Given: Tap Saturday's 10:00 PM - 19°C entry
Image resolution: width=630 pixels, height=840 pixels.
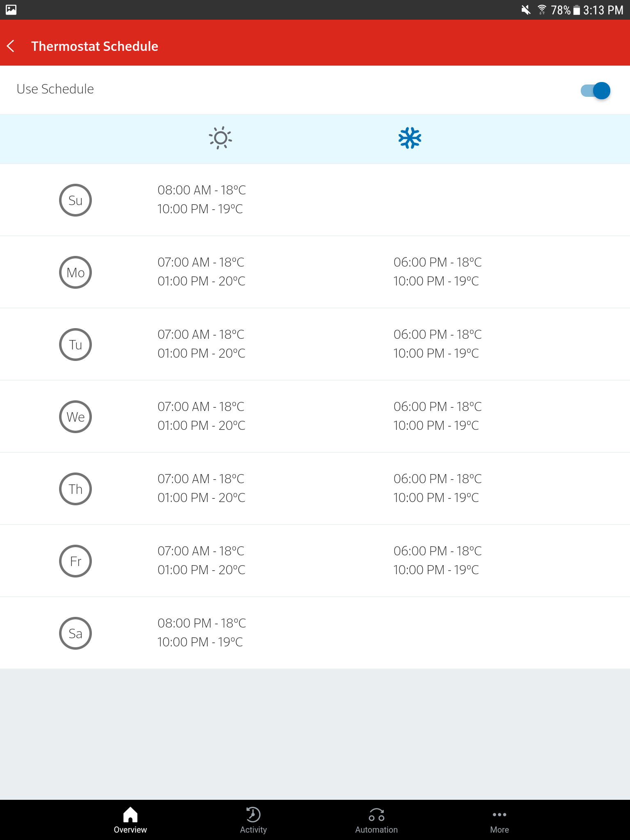Looking at the screenshot, I should pos(200,642).
